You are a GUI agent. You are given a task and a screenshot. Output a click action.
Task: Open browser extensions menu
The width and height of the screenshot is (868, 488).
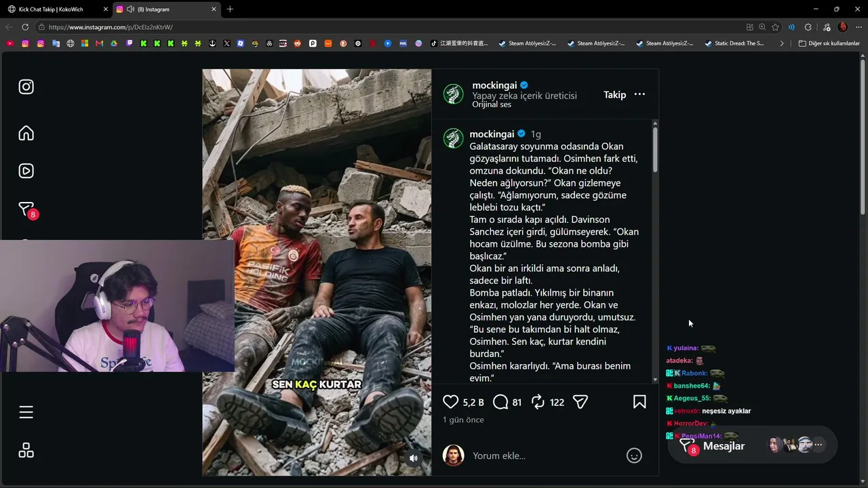click(808, 27)
